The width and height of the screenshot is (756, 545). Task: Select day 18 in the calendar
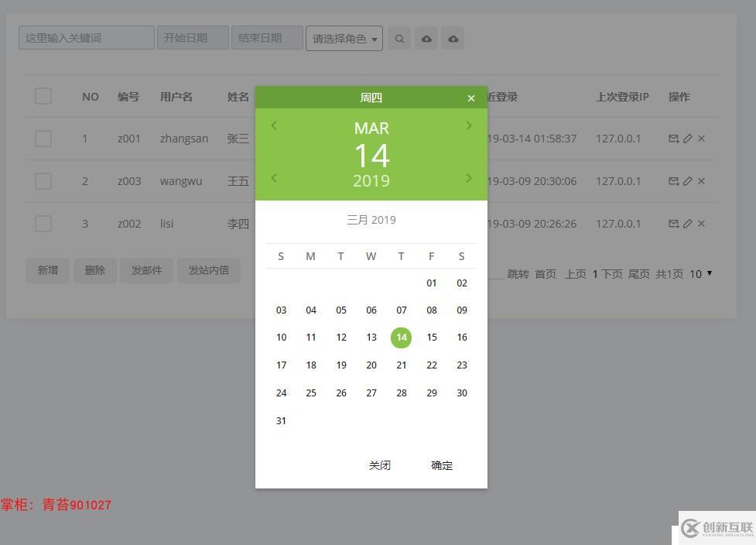coord(312,365)
